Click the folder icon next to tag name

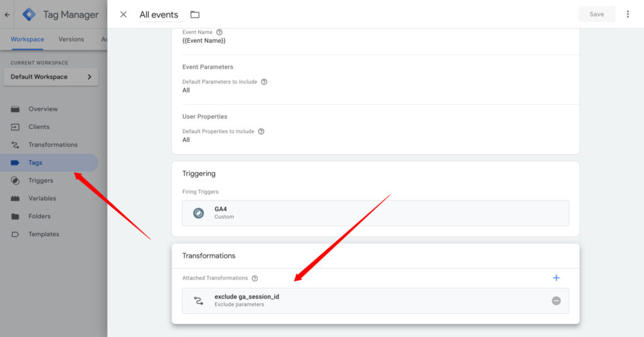(x=195, y=14)
